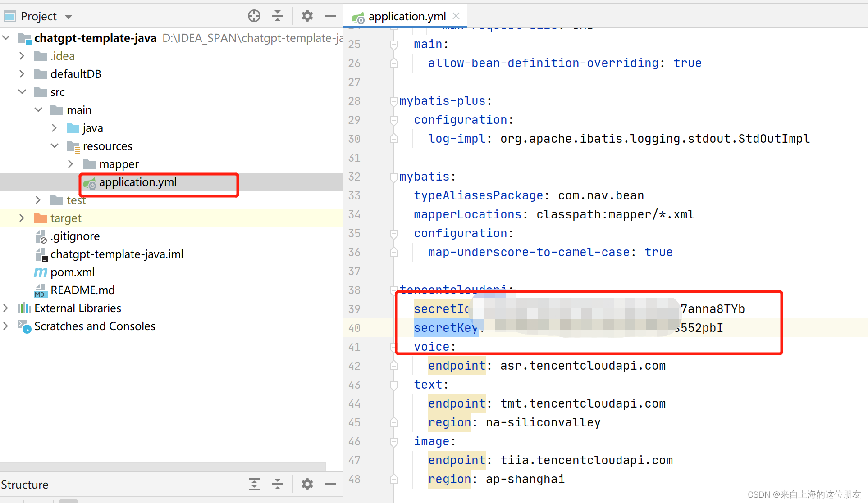The image size is (868, 503).
Task: Hide the Project tool window
Action: (x=331, y=16)
